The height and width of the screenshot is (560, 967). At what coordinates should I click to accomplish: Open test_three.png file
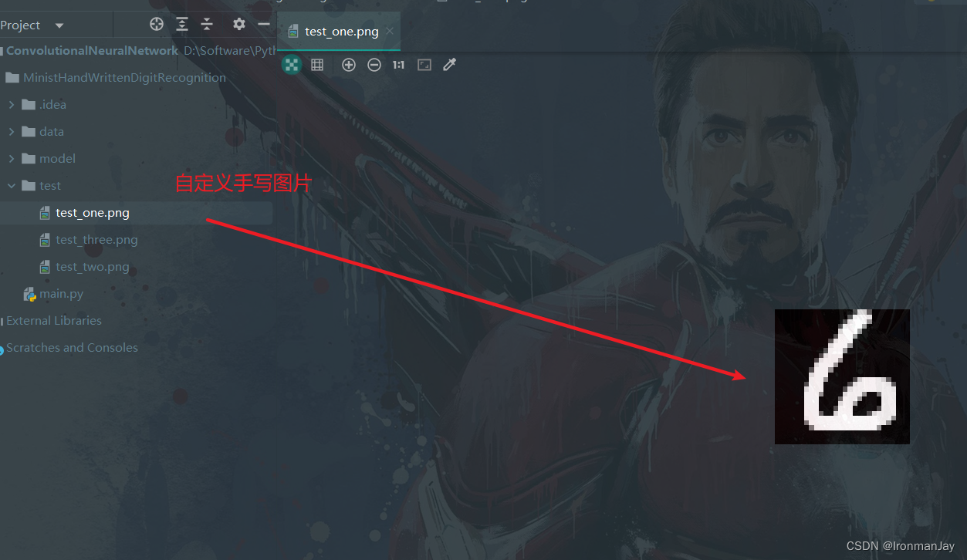[x=96, y=240]
